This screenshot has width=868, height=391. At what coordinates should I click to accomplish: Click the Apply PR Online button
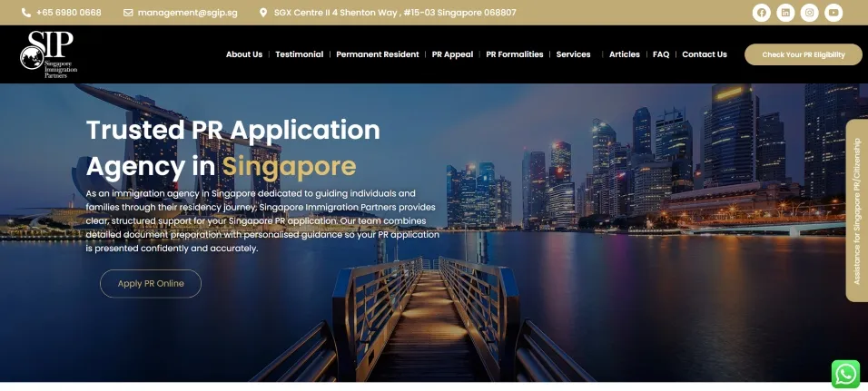(151, 284)
